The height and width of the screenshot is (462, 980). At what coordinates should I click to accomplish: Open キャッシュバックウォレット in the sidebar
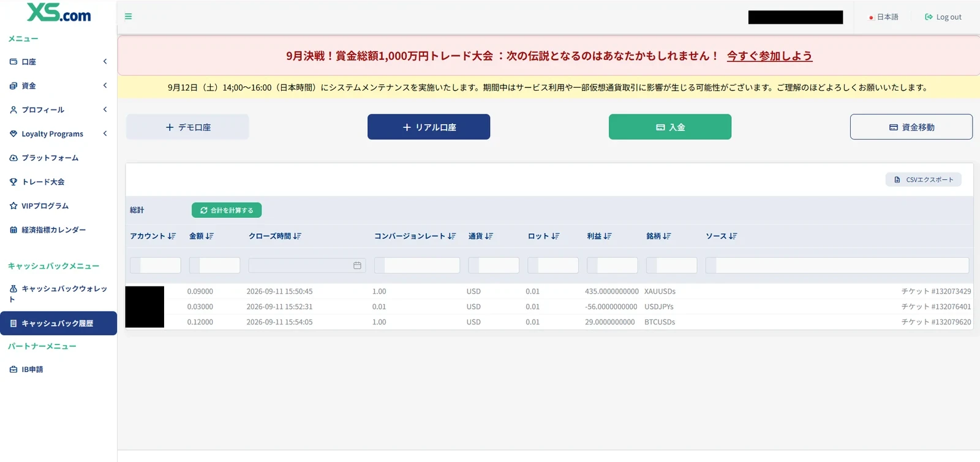click(58, 294)
